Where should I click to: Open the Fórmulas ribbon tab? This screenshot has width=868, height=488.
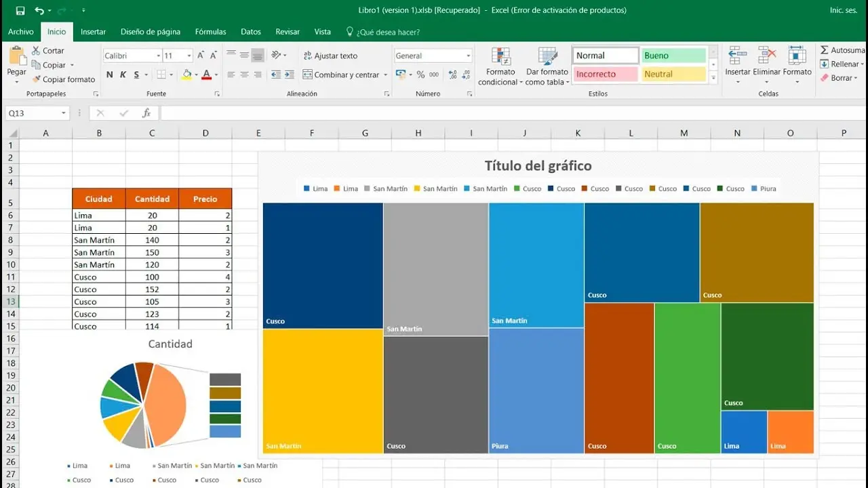tap(210, 32)
